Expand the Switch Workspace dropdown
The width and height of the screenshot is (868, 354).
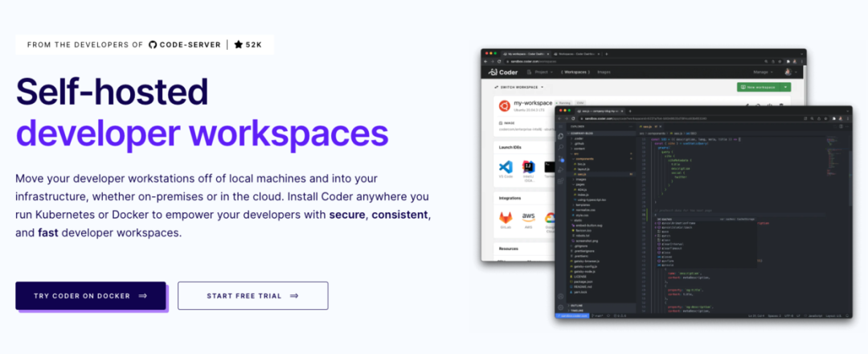coord(518,87)
